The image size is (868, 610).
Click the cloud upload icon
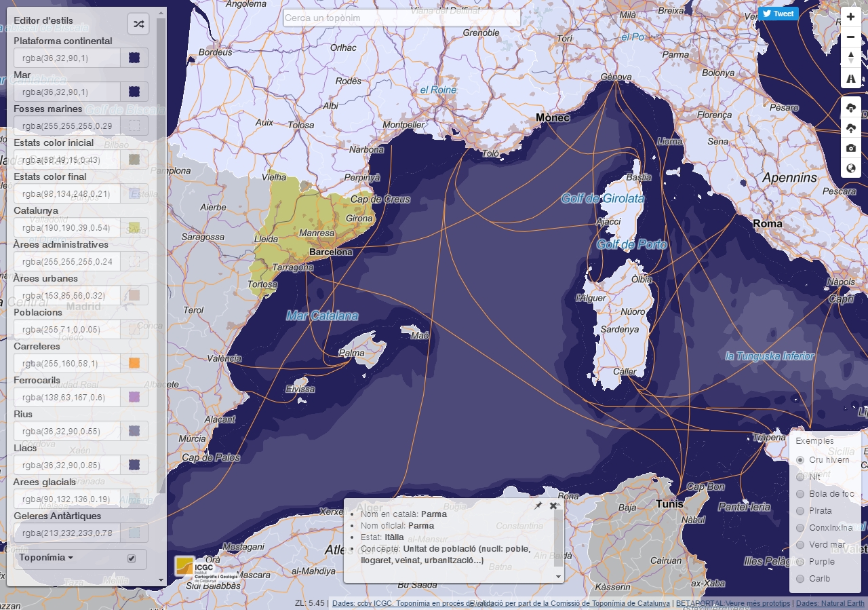tap(851, 128)
